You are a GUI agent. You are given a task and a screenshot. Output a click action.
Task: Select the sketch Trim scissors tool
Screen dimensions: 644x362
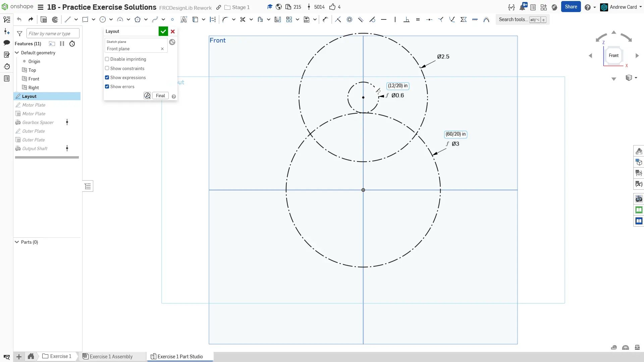(x=243, y=19)
